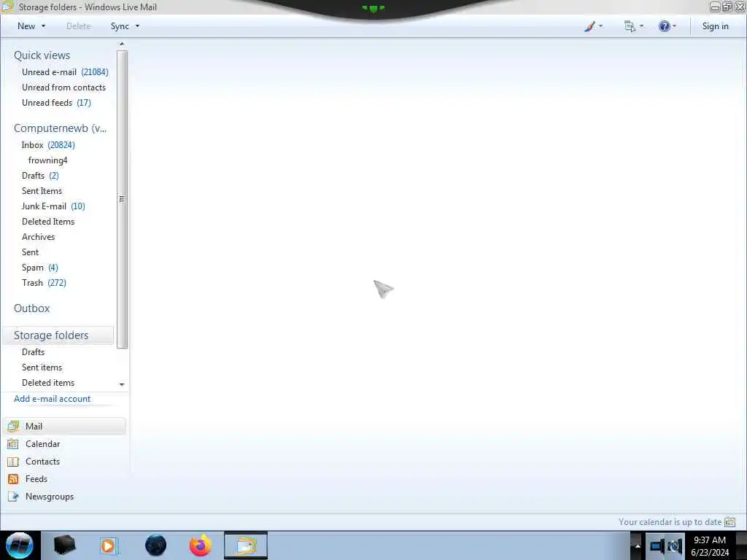Click the orange Feeds RSS icon
The image size is (747, 560).
tap(13, 479)
